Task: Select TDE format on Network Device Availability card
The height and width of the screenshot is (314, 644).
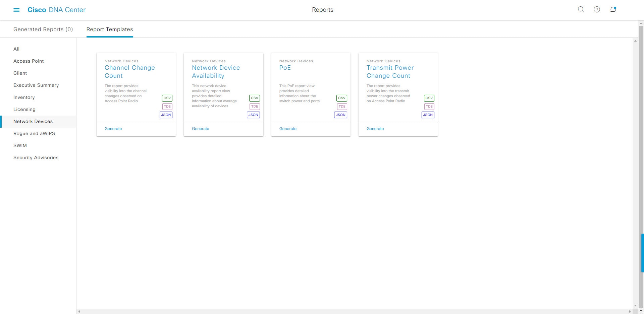Action: (255, 106)
